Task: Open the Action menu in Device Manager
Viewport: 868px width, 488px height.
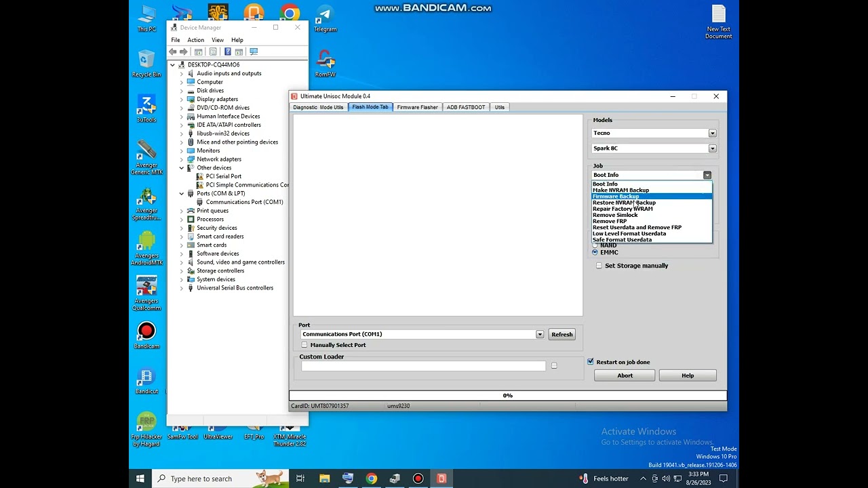Action: click(195, 40)
